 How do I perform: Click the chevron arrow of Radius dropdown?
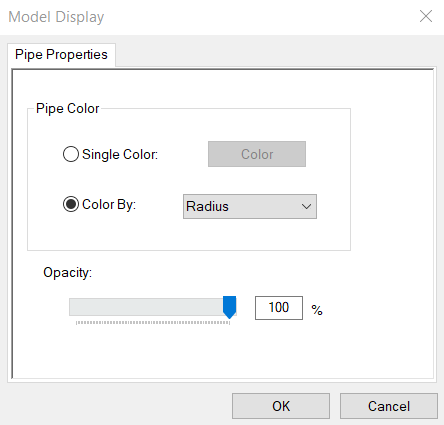click(306, 207)
